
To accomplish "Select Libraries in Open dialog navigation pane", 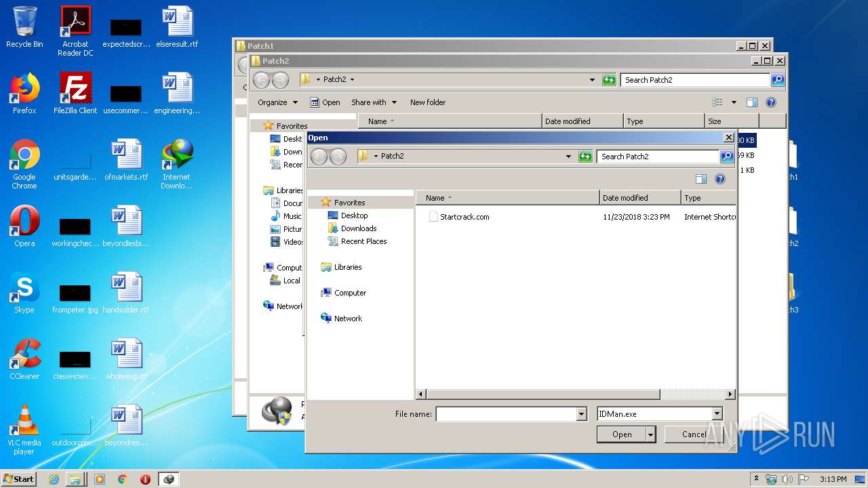I will [x=348, y=267].
